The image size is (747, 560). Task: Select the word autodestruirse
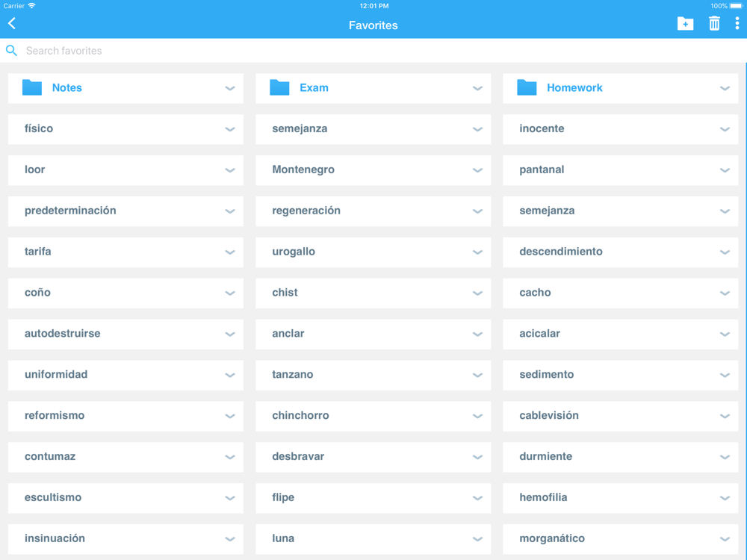(63, 333)
